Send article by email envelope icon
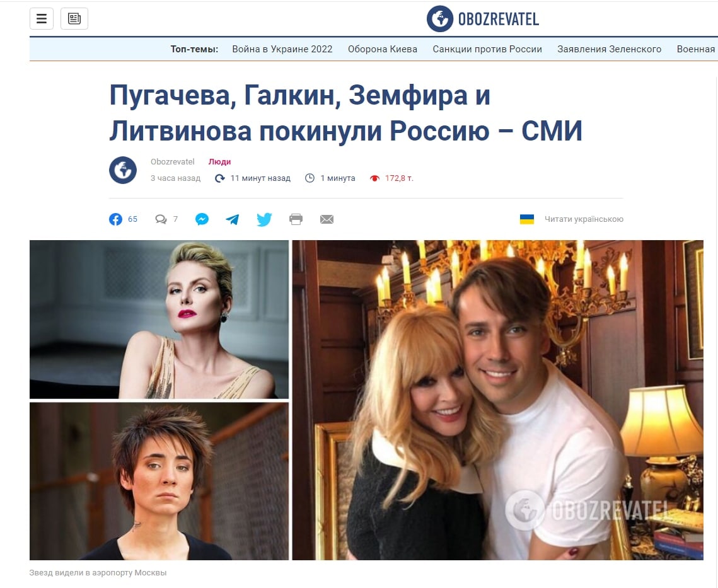Viewport: 718px width, 588px height. tap(327, 219)
